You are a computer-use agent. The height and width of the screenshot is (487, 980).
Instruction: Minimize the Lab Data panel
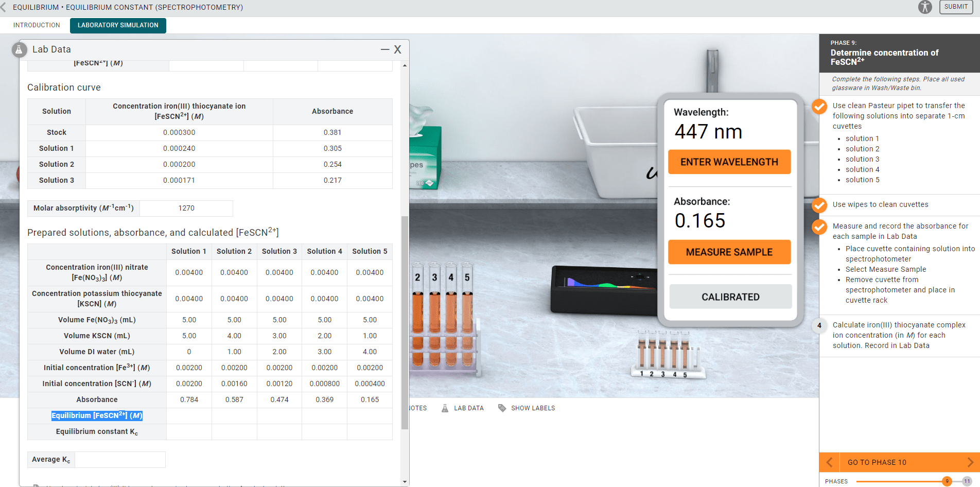coord(385,49)
